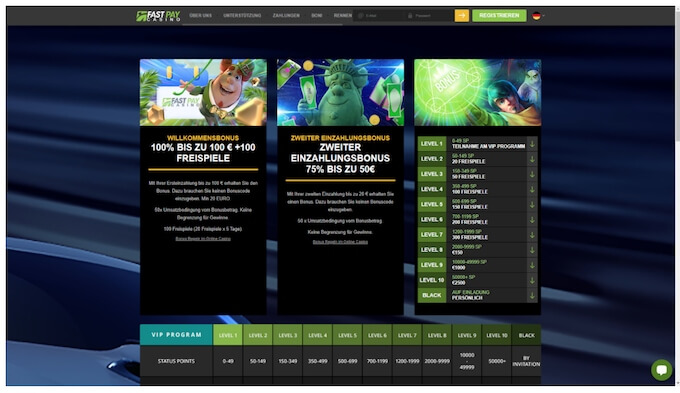Click the 500-699 status points cell

pyautogui.click(x=347, y=361)
